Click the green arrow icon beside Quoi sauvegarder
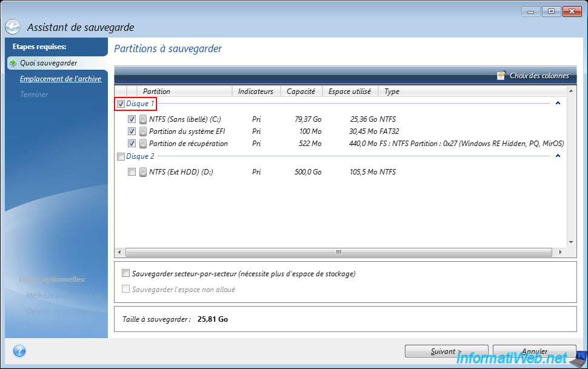 click(x=13, y=63)
